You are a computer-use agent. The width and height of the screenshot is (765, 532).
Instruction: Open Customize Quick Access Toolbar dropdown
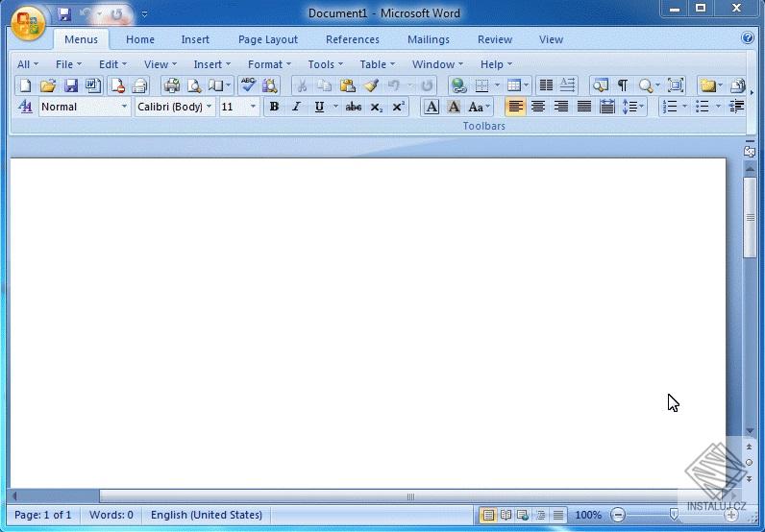click(144, 14)
